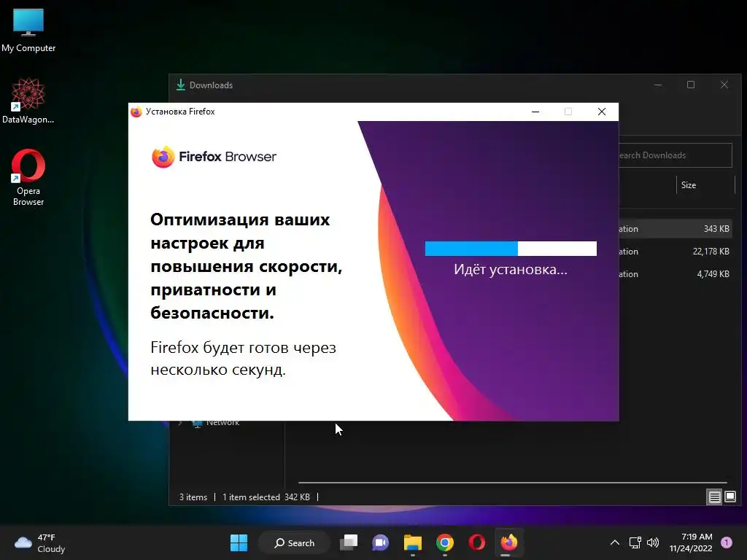Select the 343 KB file row

coord(675,228)
